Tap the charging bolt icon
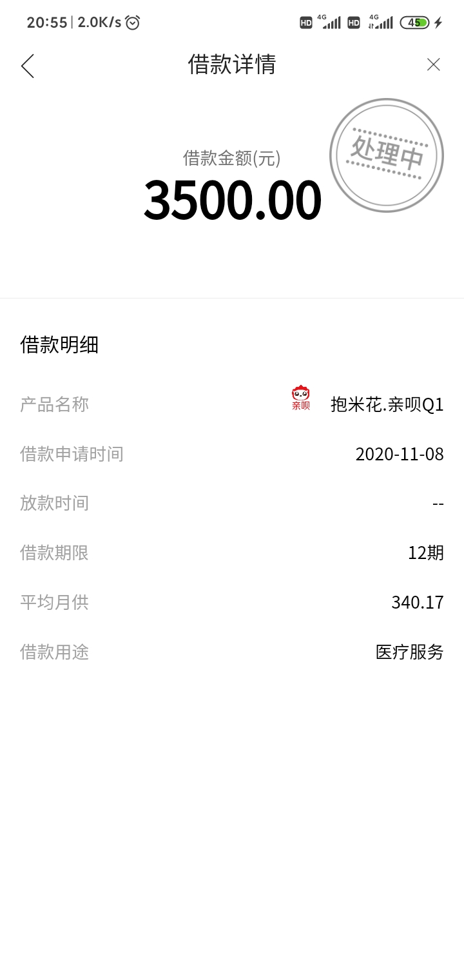This screenshot has width=464, height=980. click(438, 23)
